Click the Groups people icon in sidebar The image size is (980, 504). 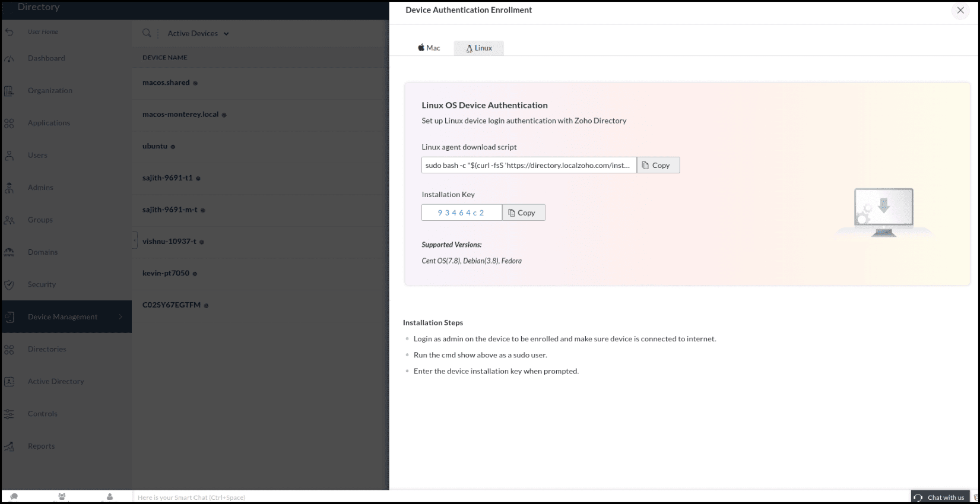(x=9, y=220)
